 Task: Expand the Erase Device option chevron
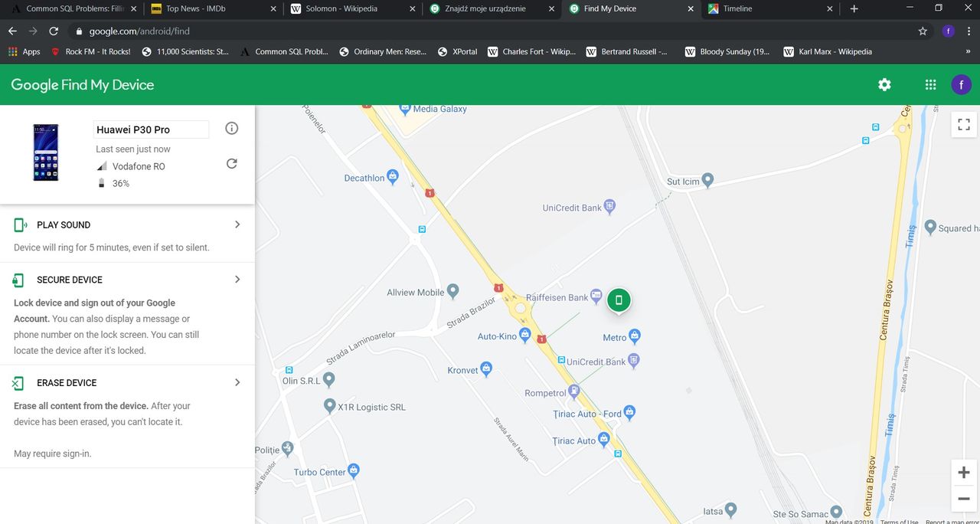237,382
